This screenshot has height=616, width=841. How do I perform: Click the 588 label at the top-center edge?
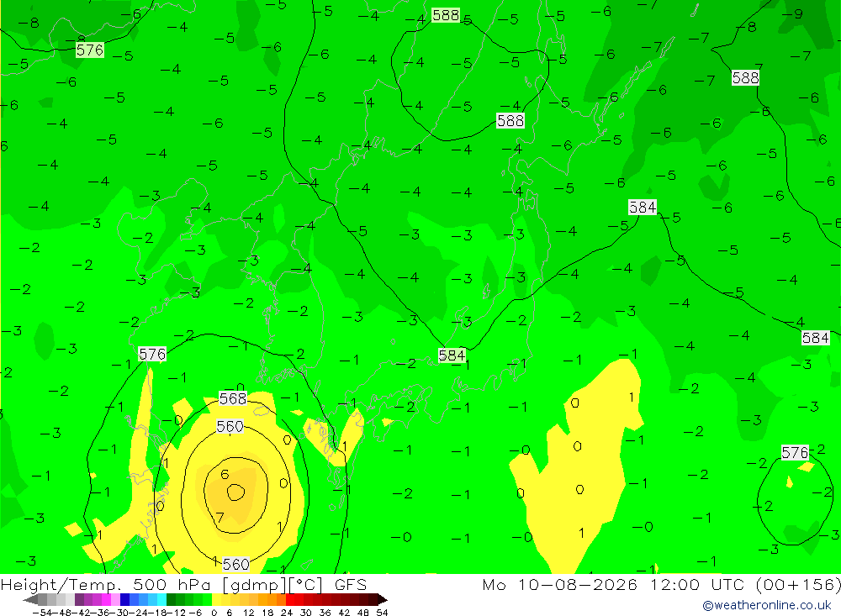446,15
